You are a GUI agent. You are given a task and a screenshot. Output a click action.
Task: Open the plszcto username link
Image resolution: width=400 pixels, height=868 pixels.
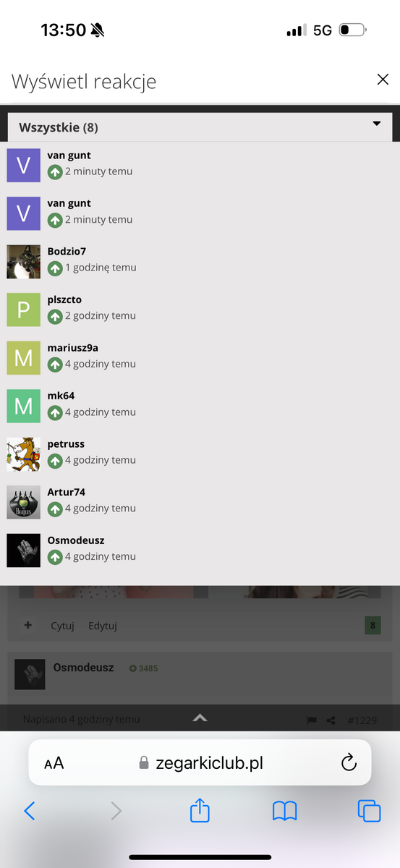pos(64,299)
